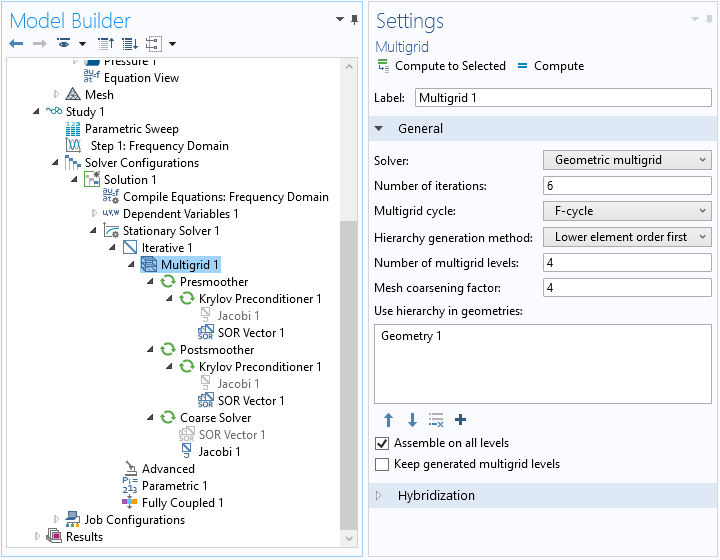Uncheck Assemble on all levels
This screenshot has height=560, width=720.
381,443
